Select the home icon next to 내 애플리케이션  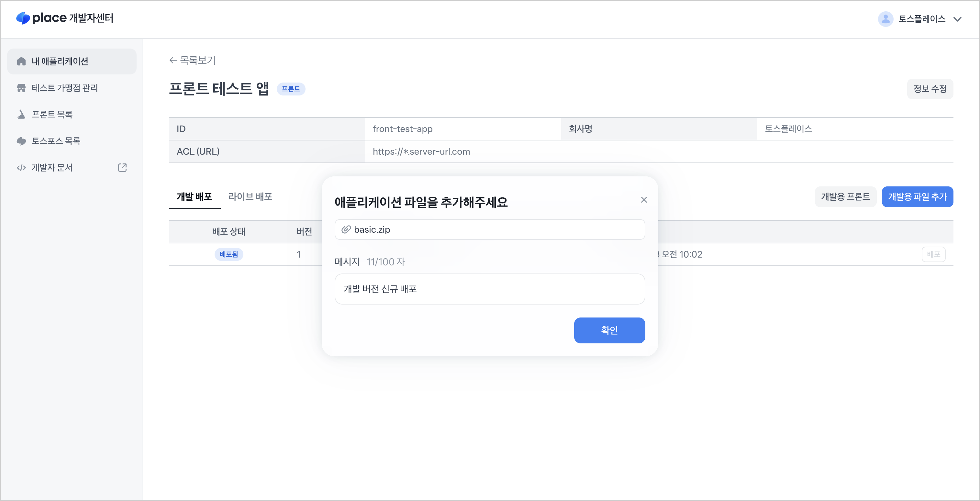point(21,61)
